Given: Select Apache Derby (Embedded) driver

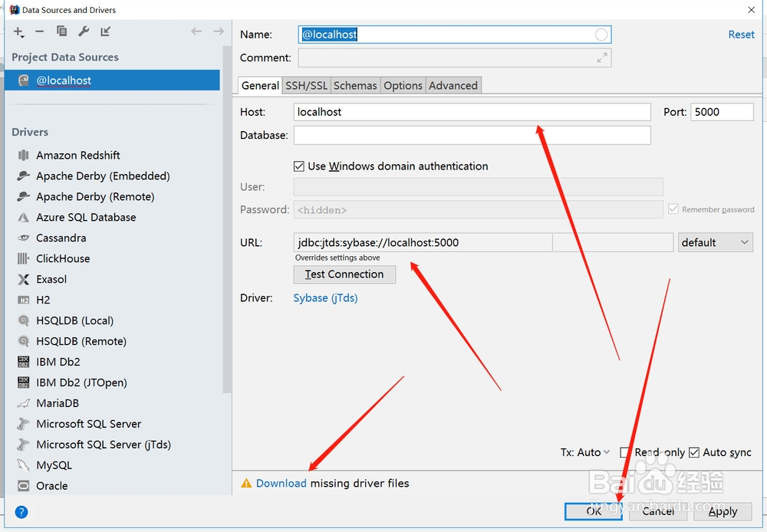Looking at the screenshot, I should [103, 176].
